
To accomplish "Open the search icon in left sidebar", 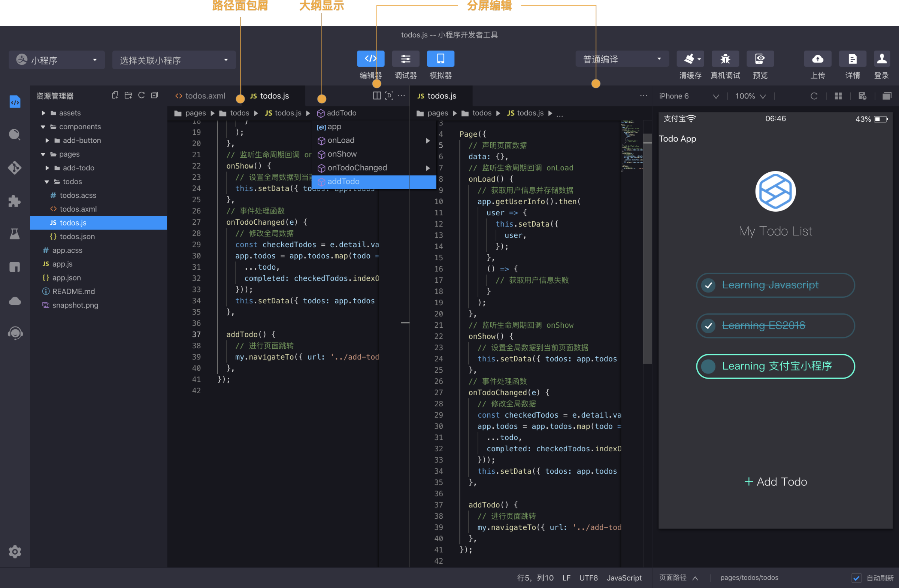I will (x=15, y=135).
